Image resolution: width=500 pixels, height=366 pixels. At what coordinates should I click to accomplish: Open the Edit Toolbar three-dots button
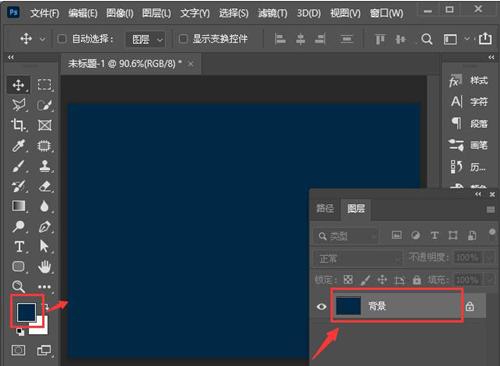click(44, 287)
